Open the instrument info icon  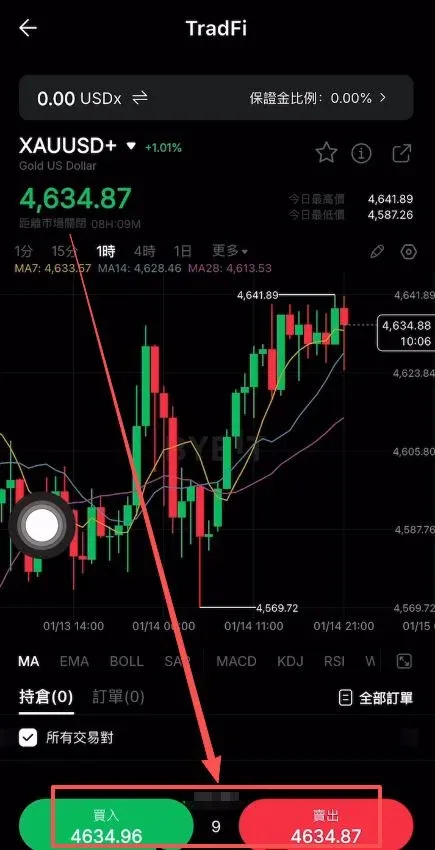click(361, 153)
